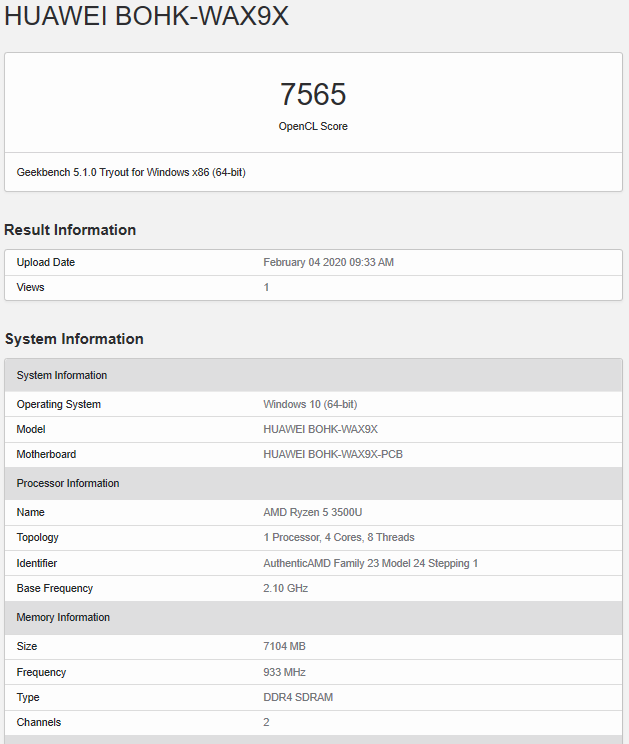Click the OpenCL Score label
The image size is (629, 744).
[x=313, y=126]
